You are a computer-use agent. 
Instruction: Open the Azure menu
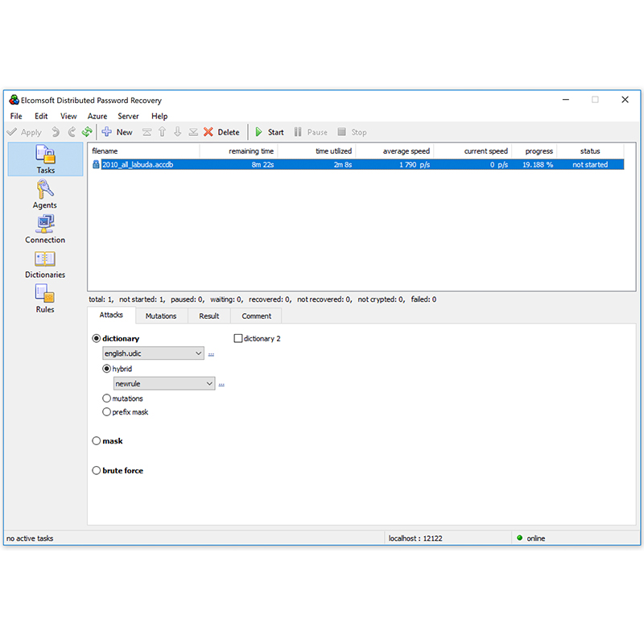tap(97, 116)
